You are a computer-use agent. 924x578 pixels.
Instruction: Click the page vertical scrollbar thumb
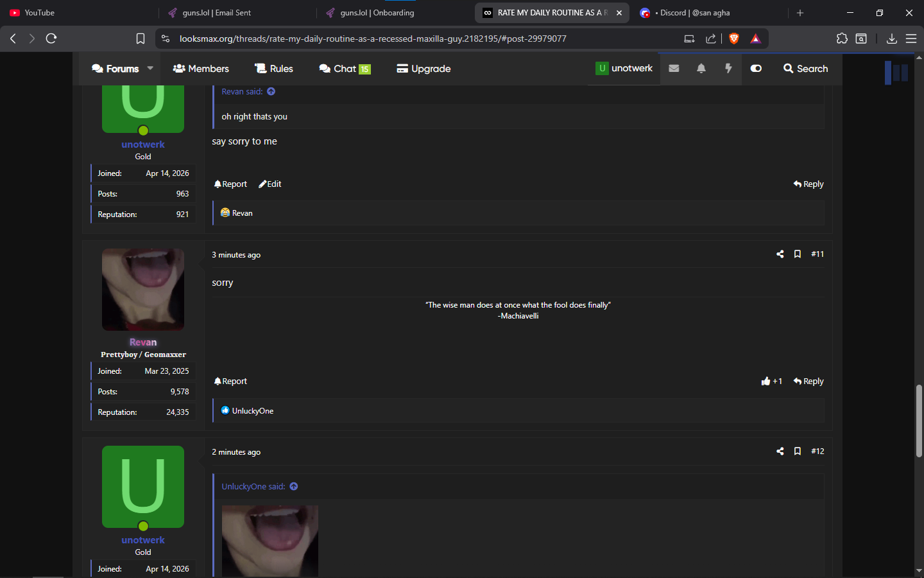click(920, 421)
